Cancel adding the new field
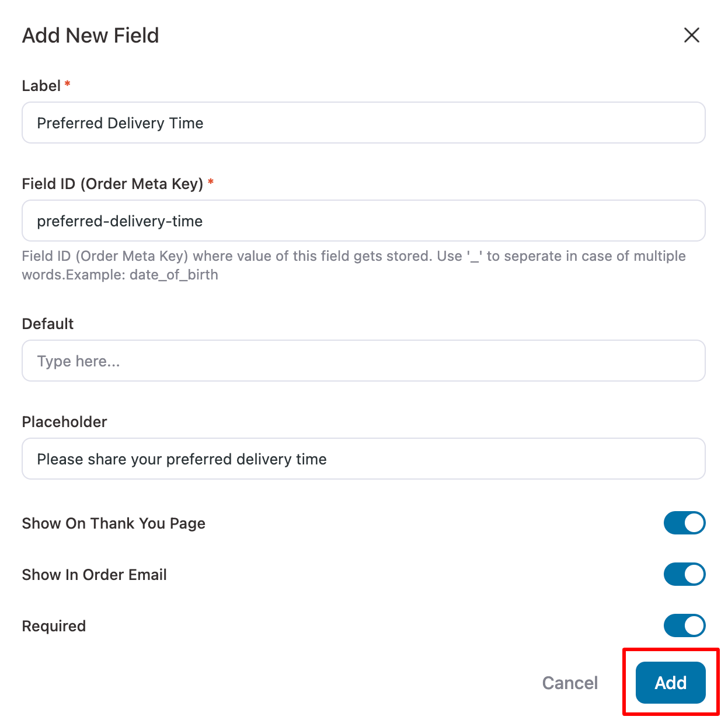728x727 pixels. pyautogui.click(x=570, y=683)
